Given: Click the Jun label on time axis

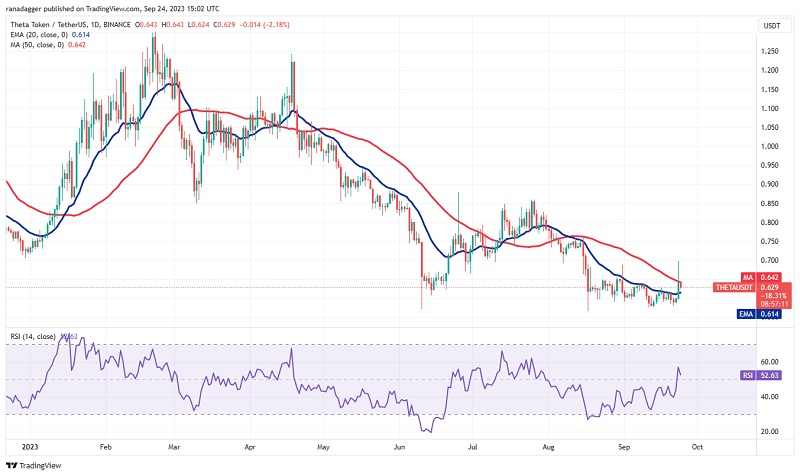Looking at the screenshot, I should tap(399, 447).
